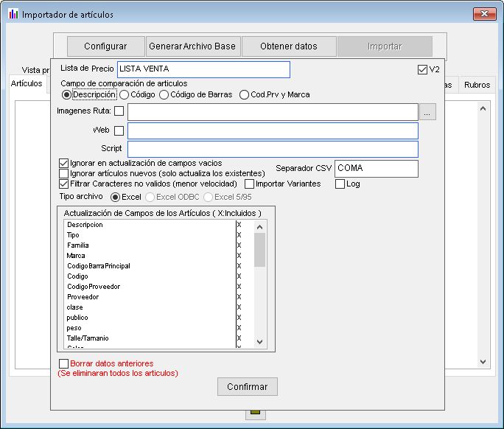Choose Cod.Prv y Marca radio option
Screen dimensions: 504x429
coord(245,94)
